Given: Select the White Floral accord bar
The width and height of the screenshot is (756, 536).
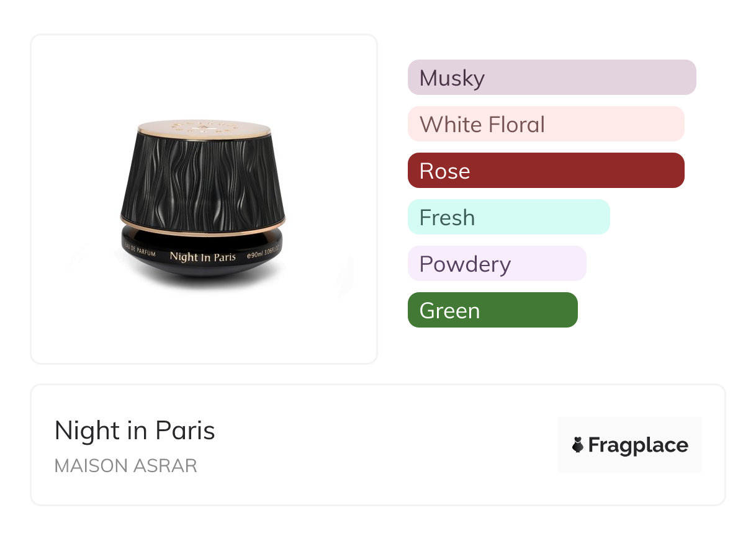Looking at the screenshot, I should 546,124.
